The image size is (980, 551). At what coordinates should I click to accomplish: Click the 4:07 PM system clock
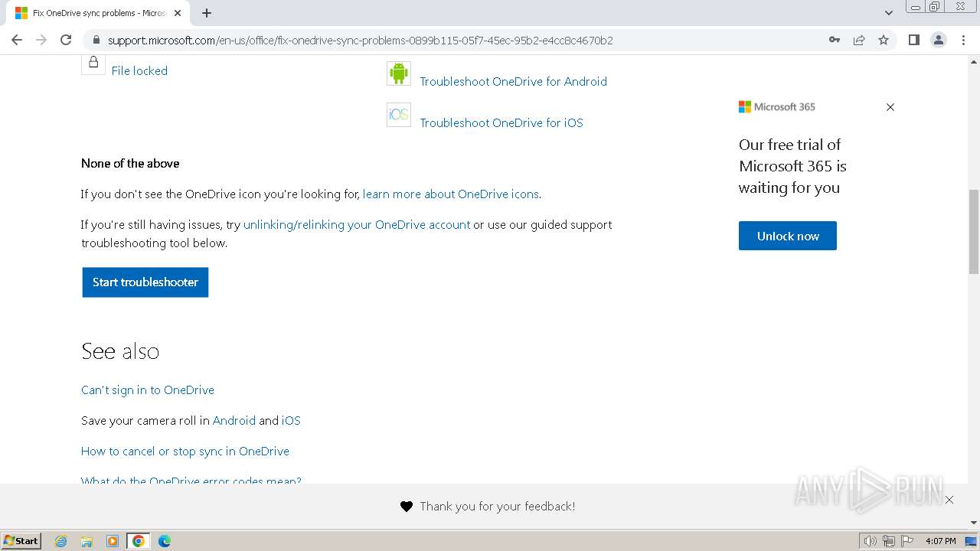click(940, 541)
